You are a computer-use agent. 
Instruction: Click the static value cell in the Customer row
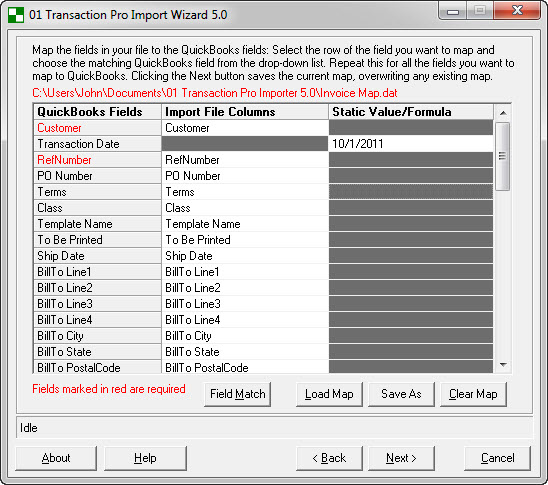pyautogui.click(x=411, y=128)
